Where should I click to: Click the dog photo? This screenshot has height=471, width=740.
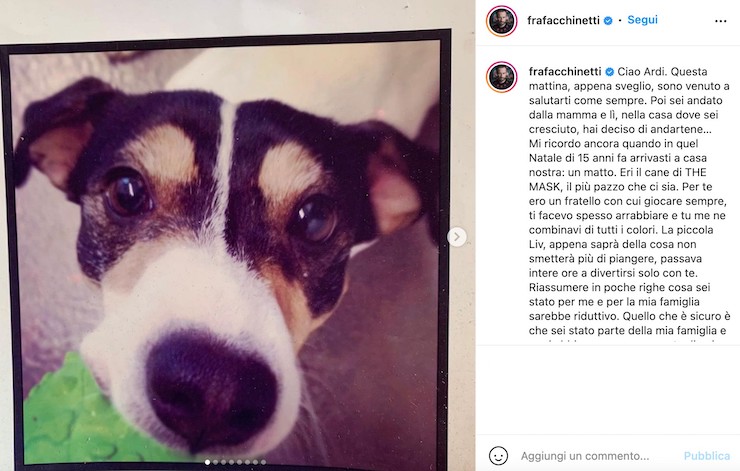(x=226, y=250)
